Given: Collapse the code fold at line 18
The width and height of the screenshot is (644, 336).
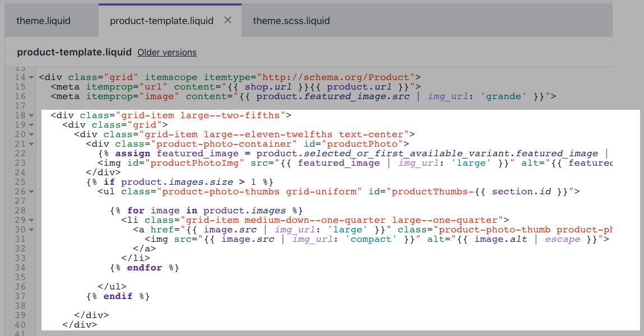Looking at the screenshot, I should [x=31, y=115].
